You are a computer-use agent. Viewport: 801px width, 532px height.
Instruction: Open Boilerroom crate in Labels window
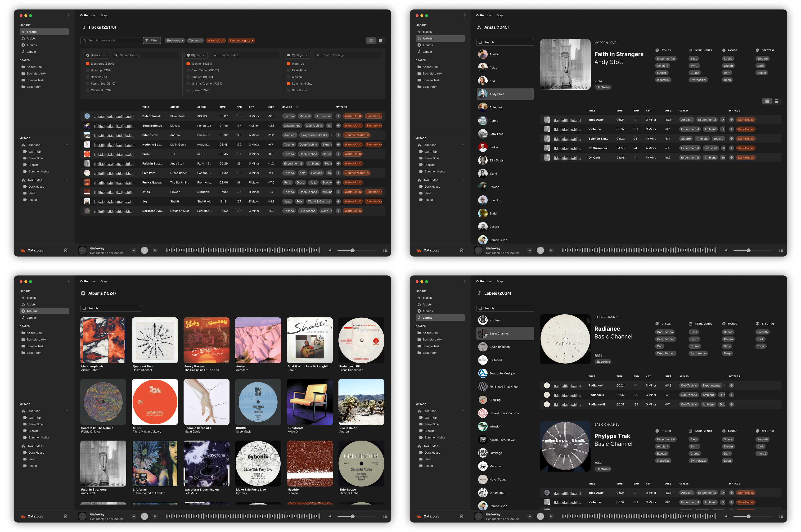[440, 353]
